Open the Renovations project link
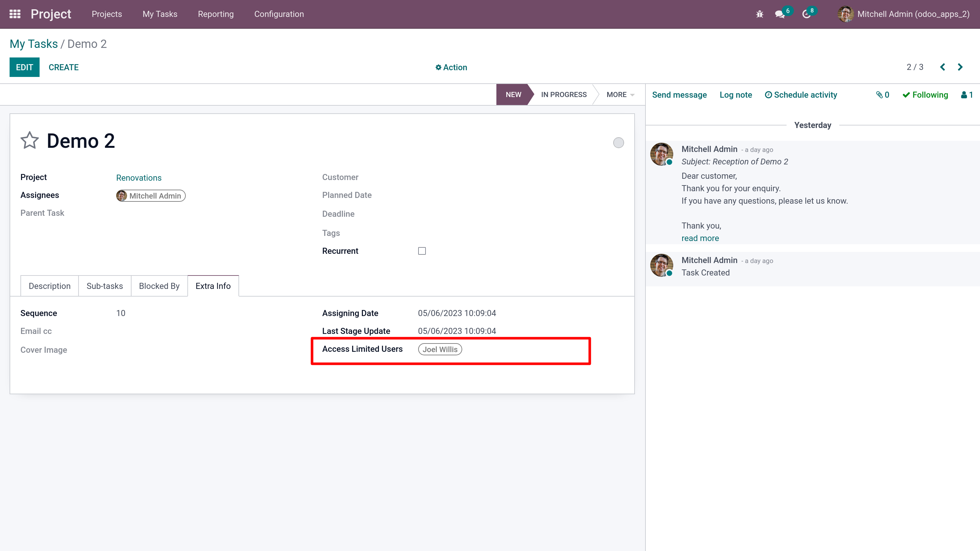The width and height of the screenshot is (980, 551). pyautogui.click(x=139, y=178)
